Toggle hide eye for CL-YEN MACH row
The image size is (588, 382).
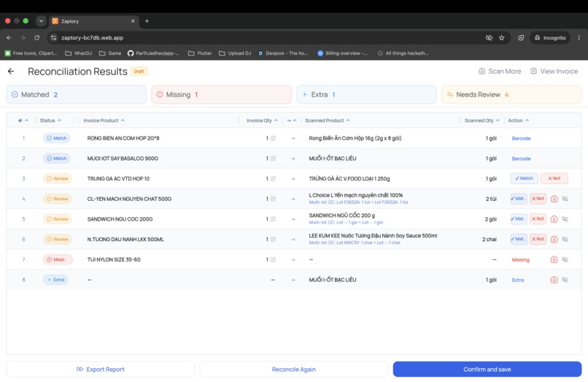[x=565, y=199]
